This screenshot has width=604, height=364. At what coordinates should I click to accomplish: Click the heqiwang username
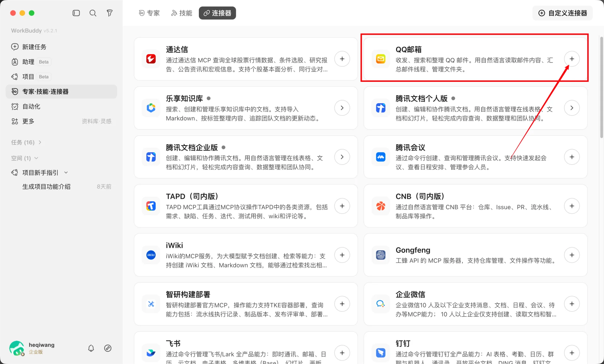pyautogui.click(x=42, y=345)
